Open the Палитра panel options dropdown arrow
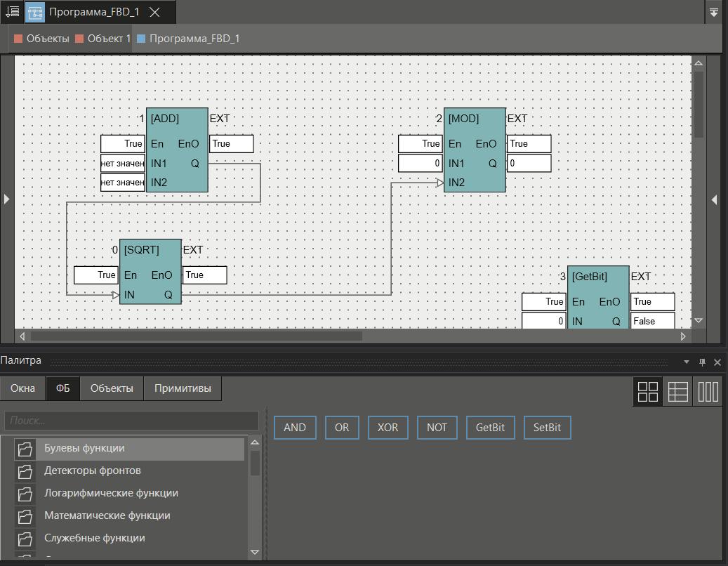Viewport: 728px width, 566px height. click(687, 362)
